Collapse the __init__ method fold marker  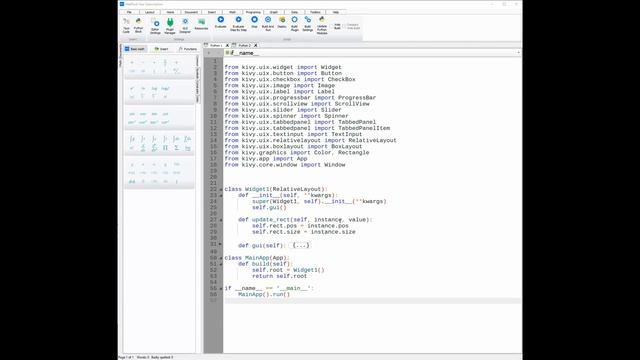[x=221, y=196]
